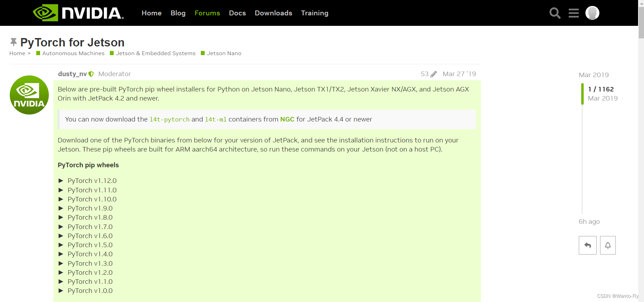The width and height of the screenshot is (644, 302).
Task: Expand PyTorch v1.5.0 details
Action: pos(85,245)
